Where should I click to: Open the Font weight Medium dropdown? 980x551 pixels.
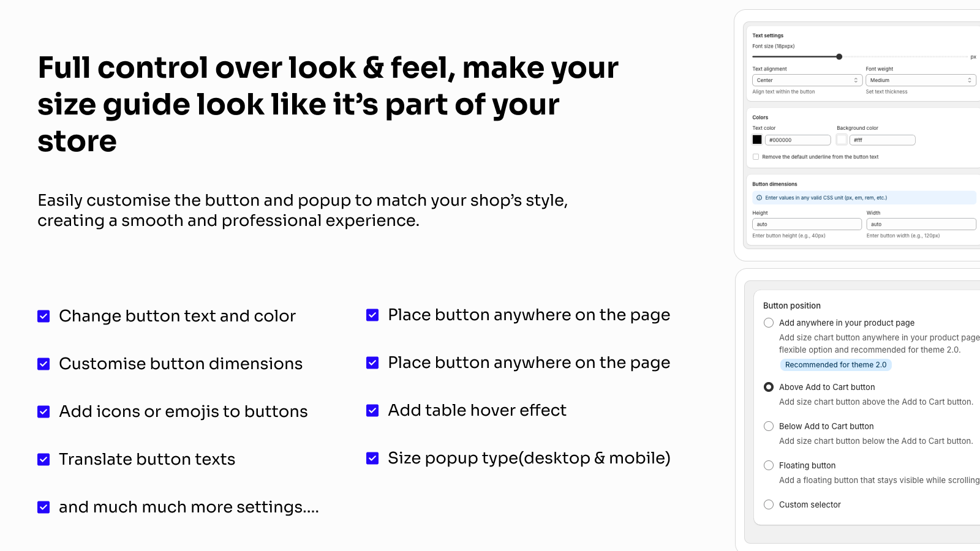pos(921,80)
